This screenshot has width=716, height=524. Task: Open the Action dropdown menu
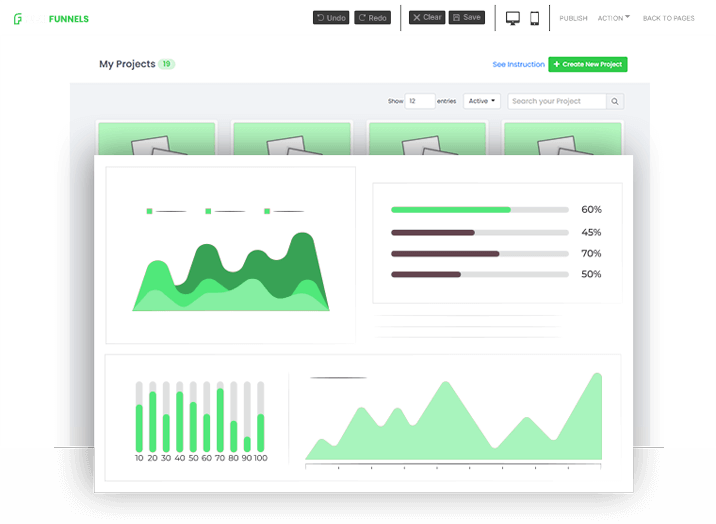[611, 18]
